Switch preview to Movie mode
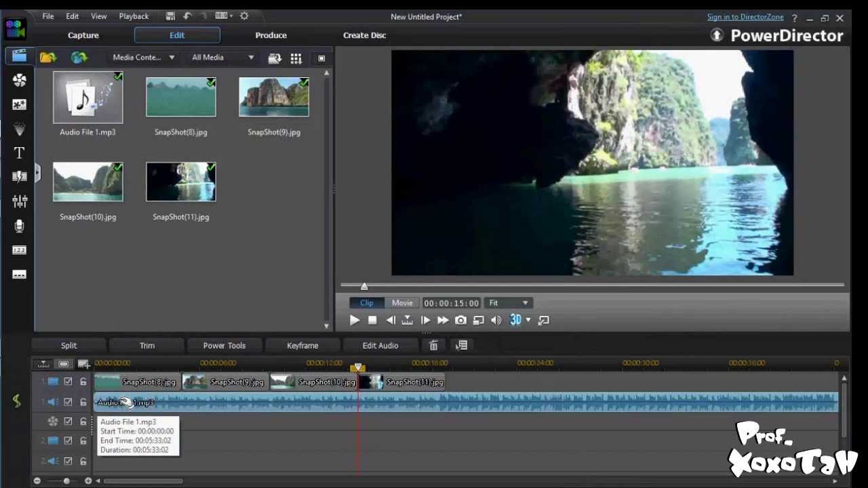This screenshot has width=868, height=488. click(402, 303)
